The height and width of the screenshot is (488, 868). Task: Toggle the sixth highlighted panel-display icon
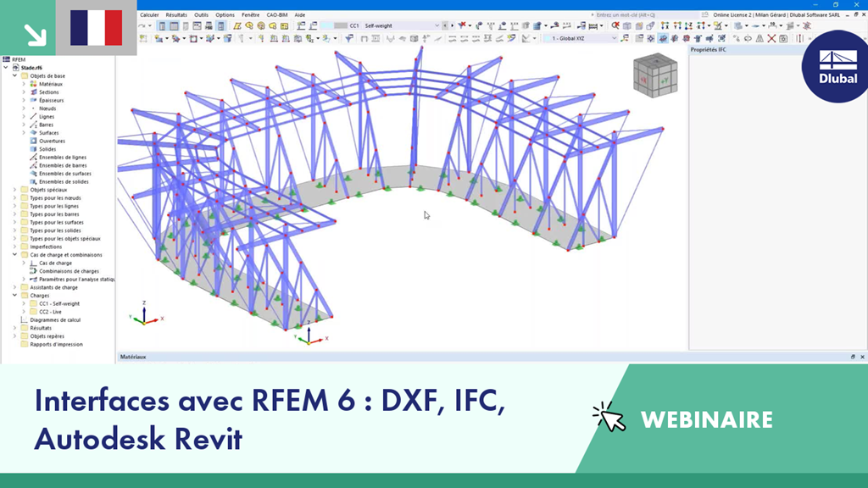click(x=221, y=26)
